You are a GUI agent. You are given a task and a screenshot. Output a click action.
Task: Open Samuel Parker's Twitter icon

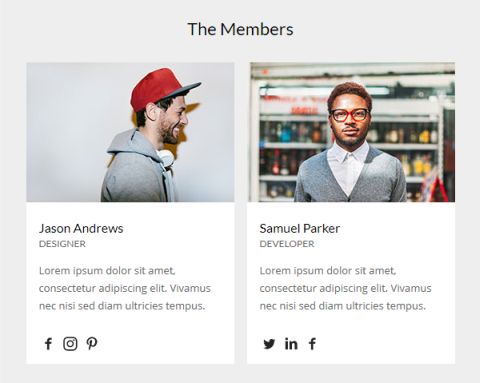coord(269,344)
